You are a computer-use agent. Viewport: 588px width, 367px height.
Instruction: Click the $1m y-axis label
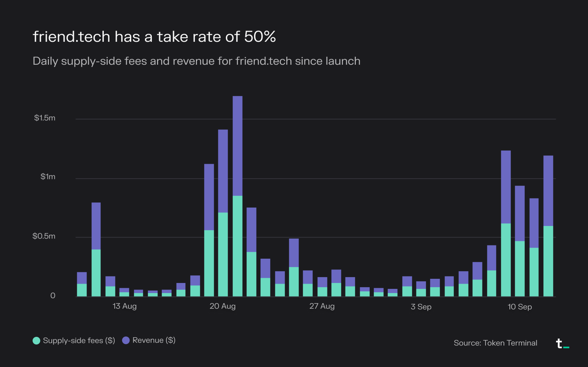pos(48,177)
